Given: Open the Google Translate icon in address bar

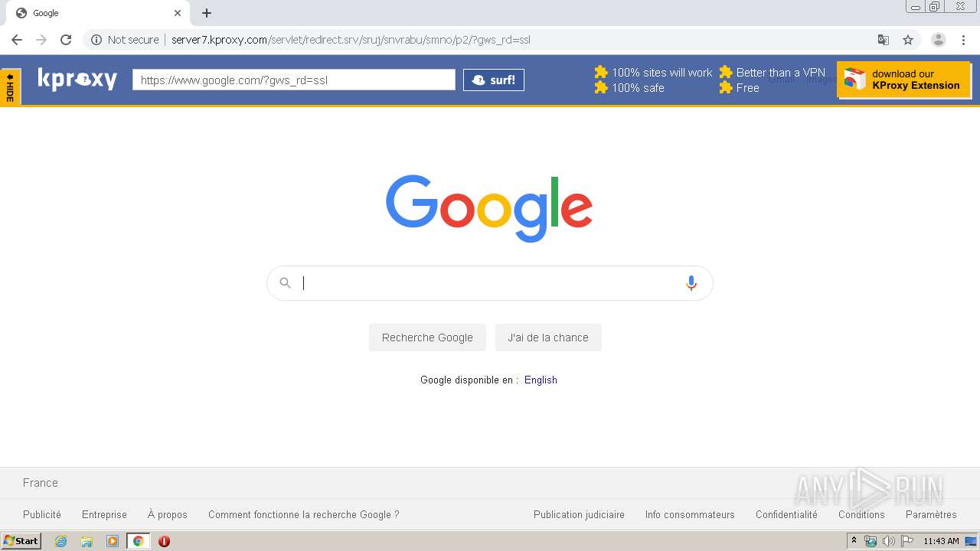Looking at the screenshot, I should [883, 40].
